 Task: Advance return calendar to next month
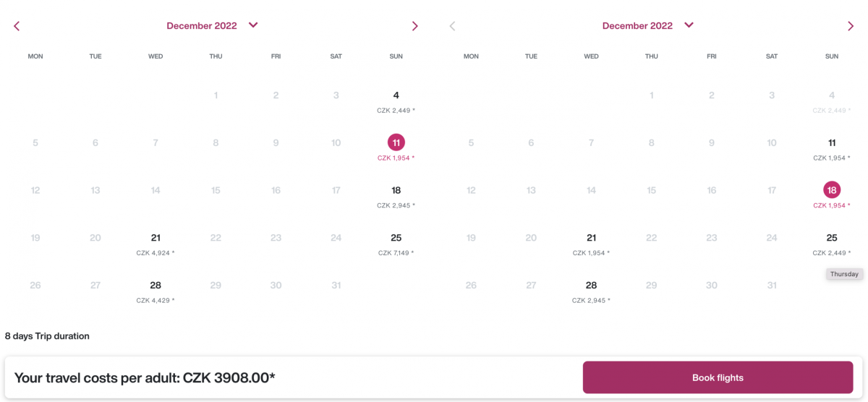851,26
